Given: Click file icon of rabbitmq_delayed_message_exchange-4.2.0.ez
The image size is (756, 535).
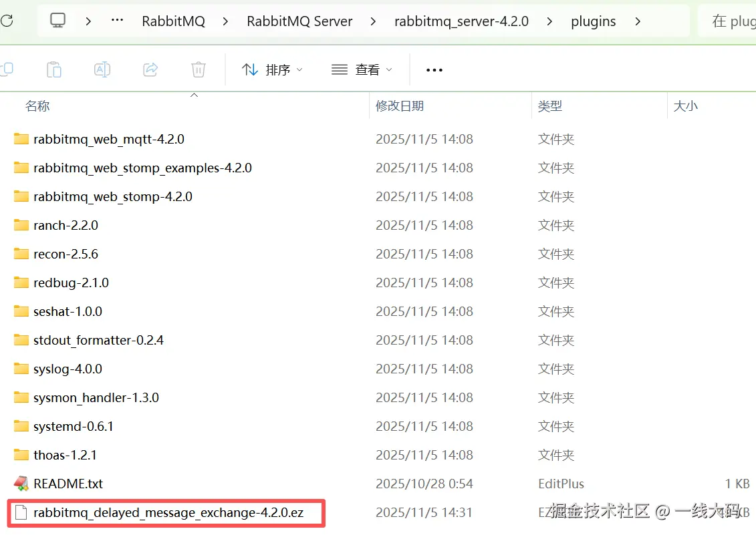Looking at the screenshot, I should point(21,512).
